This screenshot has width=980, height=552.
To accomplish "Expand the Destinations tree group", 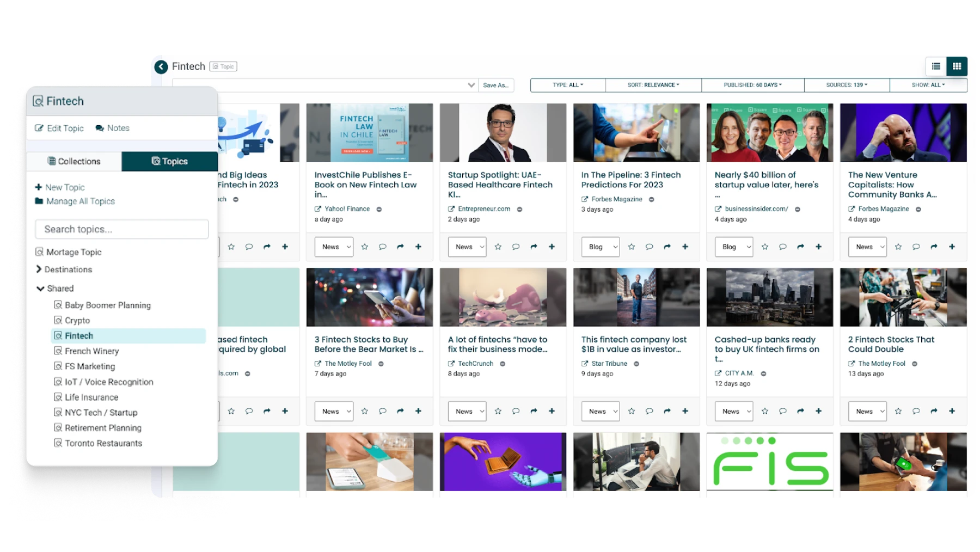I will coord(39,269).
